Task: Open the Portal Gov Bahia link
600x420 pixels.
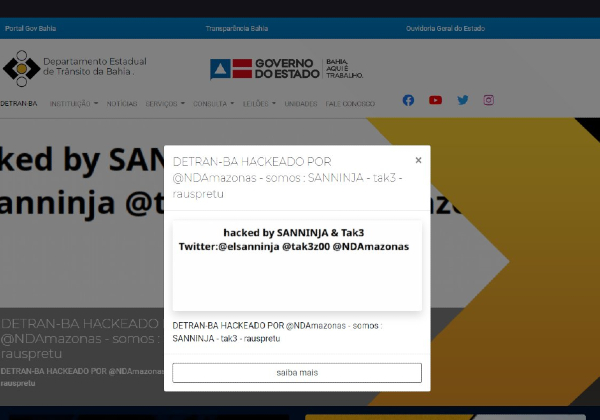Action: [31, 28]
